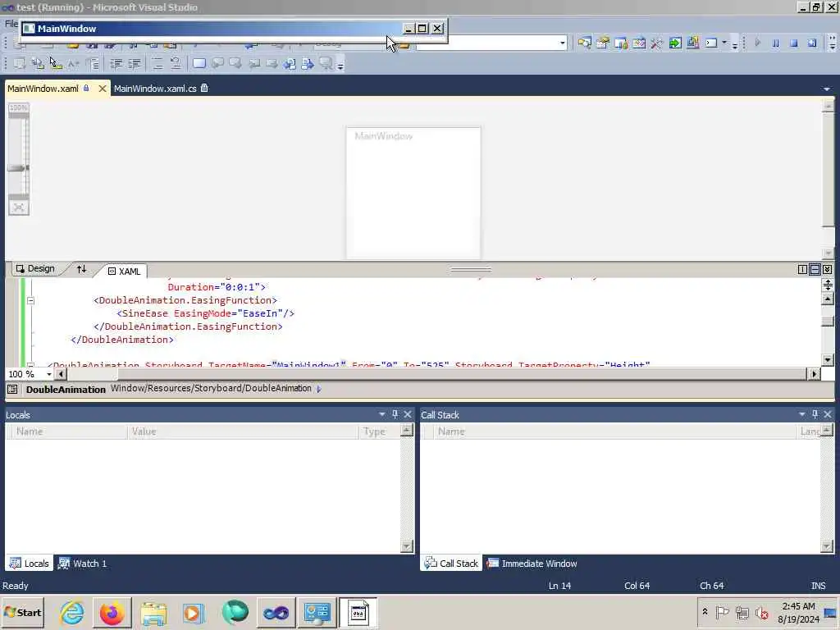Click the Fit All zoom button in designer
Viewport: 840px width, 630px height.
click(19, 208)
